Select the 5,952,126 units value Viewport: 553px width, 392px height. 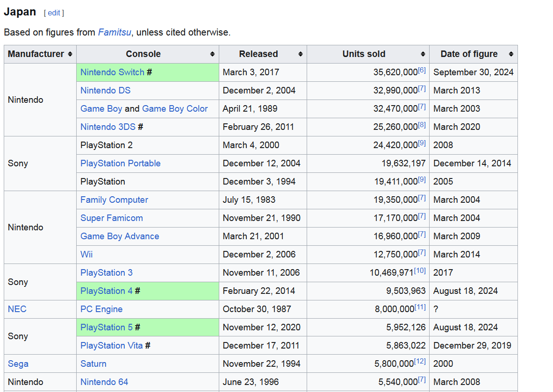tap(406, 328)
